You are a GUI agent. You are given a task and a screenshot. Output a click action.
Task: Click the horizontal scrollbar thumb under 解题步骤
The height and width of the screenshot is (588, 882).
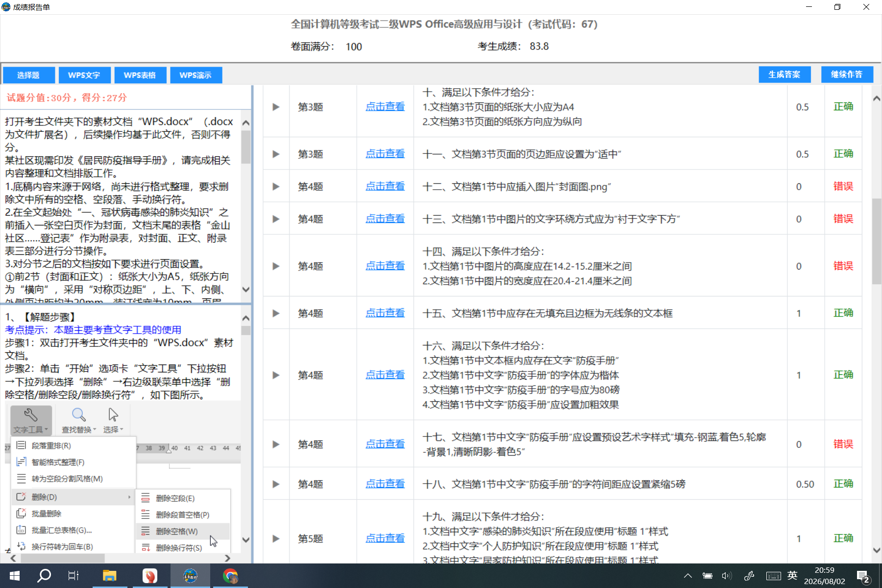click(62, 558)
